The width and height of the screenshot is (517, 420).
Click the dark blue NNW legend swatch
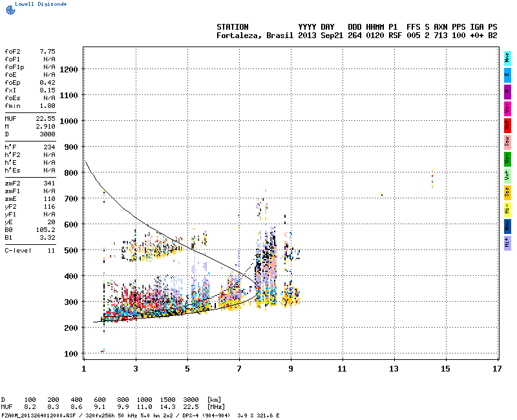tap(507, 226)
